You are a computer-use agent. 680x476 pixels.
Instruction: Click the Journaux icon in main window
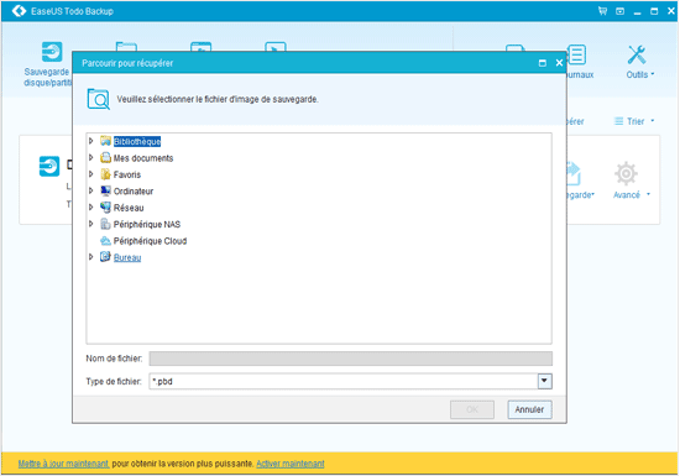(577, 55)
